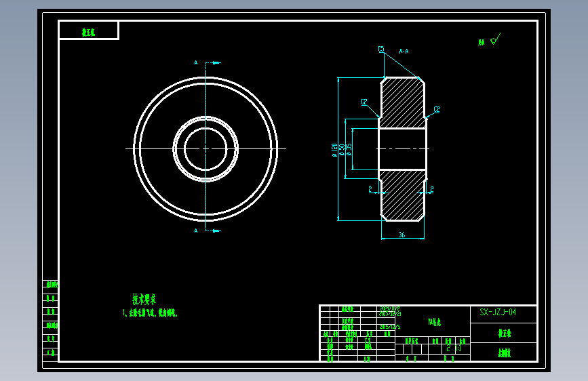Click the part name cell in top-left box
This screenshot has width=588, height=381.
(x=89, y=31)
